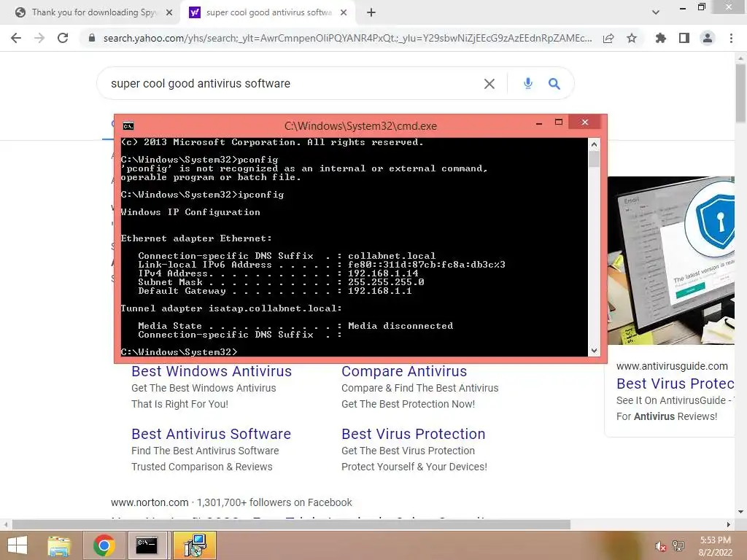Submit search with magnifier icon

[x=554, y=84]
